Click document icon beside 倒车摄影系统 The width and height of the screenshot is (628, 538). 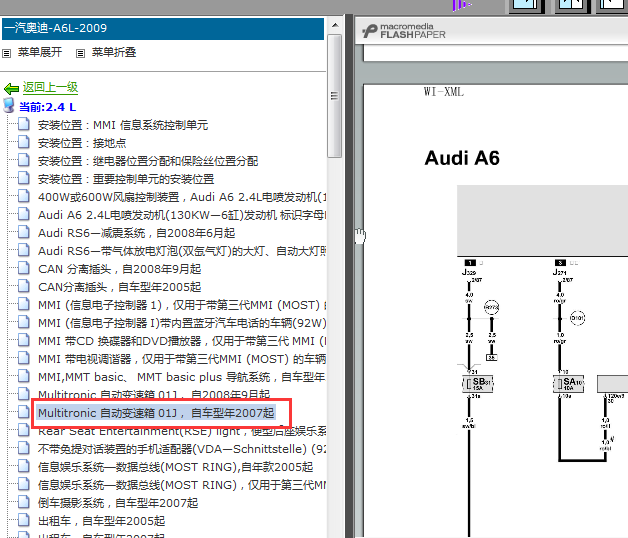click(x=24, y=502)
